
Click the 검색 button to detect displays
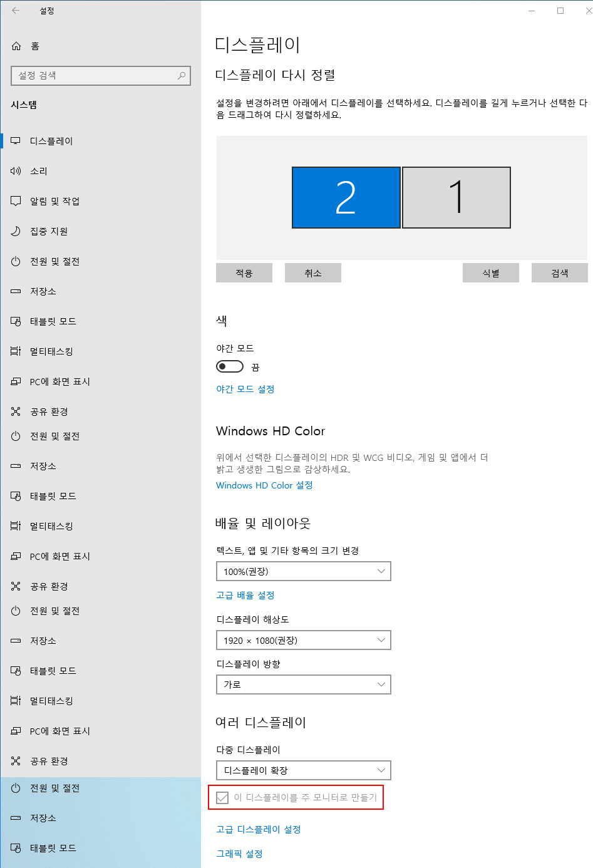pos(560,273)
